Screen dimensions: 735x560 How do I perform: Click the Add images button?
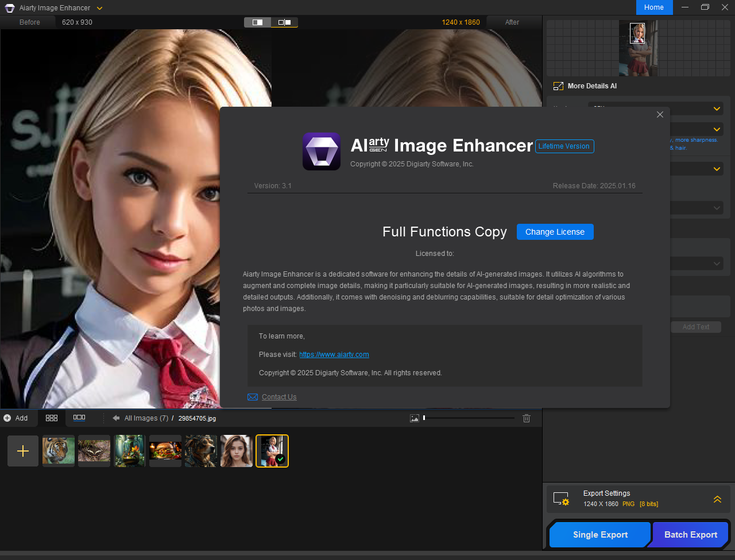click(16, 418)
